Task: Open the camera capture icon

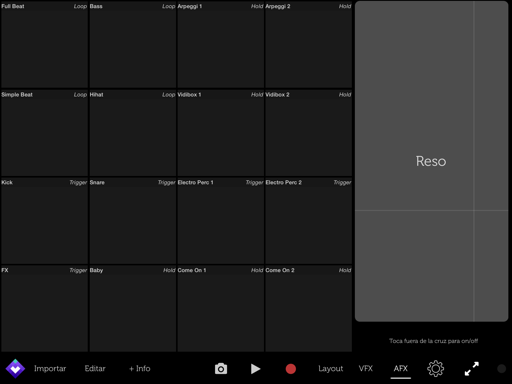Action: coord(221,369)
